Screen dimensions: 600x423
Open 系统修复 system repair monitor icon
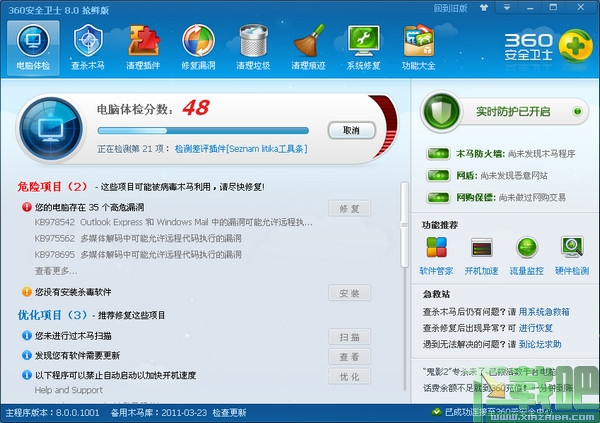click(364, 48)
